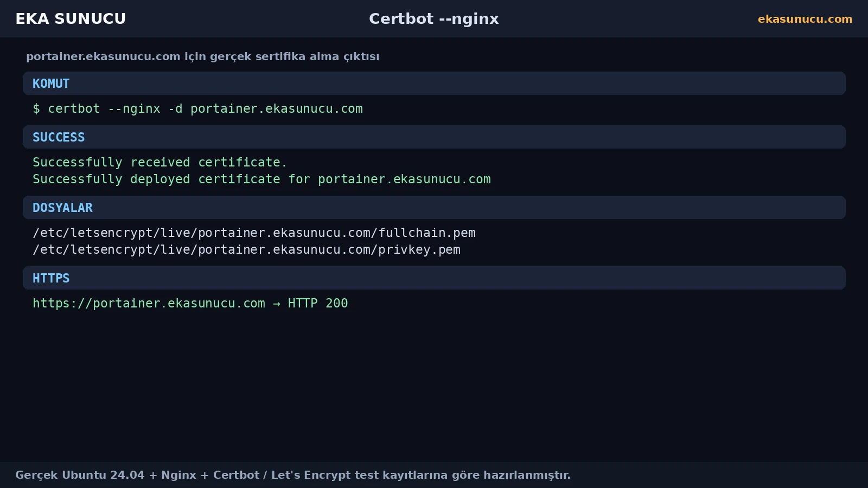Click the SUCCESS section header

pyautogui.click(x=434, y=137)
